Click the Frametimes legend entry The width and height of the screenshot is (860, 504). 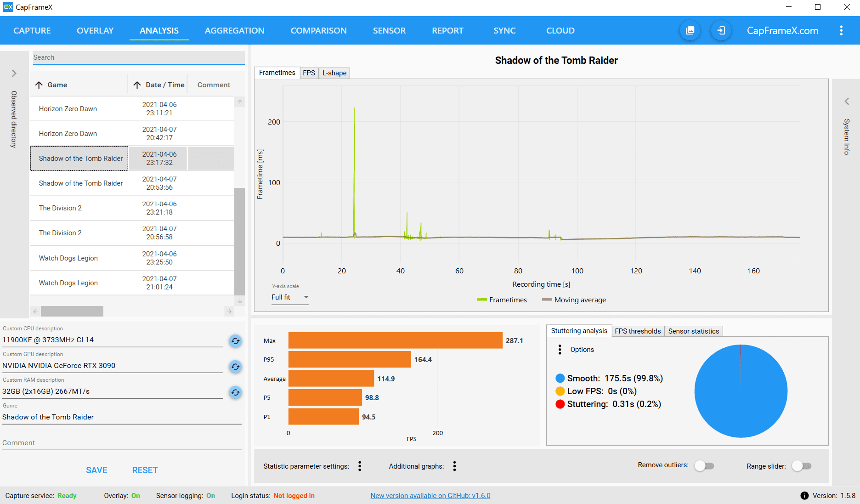point(502,300)
